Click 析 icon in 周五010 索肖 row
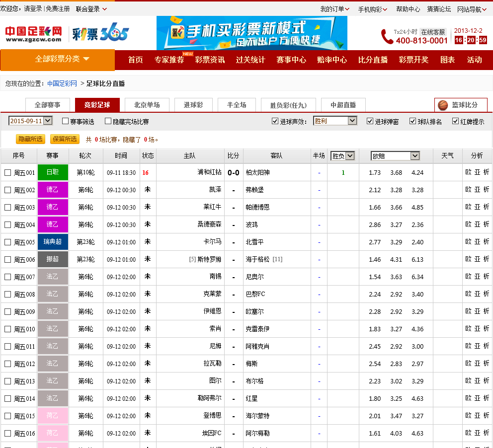The height and width of the screenshot is (448, 493). [486, 329]
